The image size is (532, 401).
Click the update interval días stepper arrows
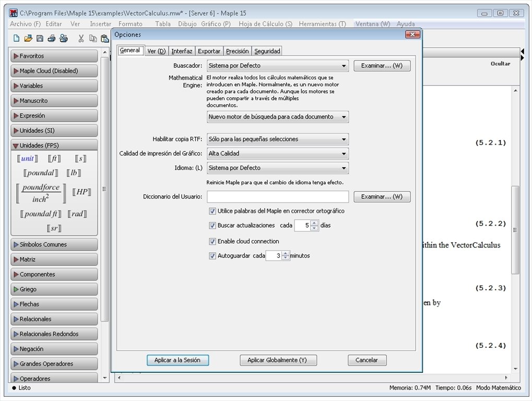(314, 225)
